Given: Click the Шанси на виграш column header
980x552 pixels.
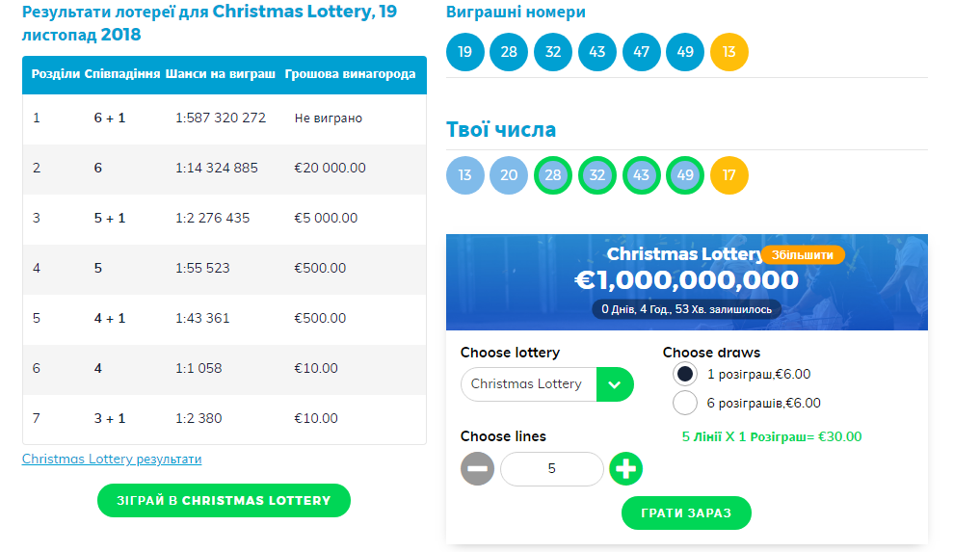Looking at the screenshot, I should [x=221, y=74].
